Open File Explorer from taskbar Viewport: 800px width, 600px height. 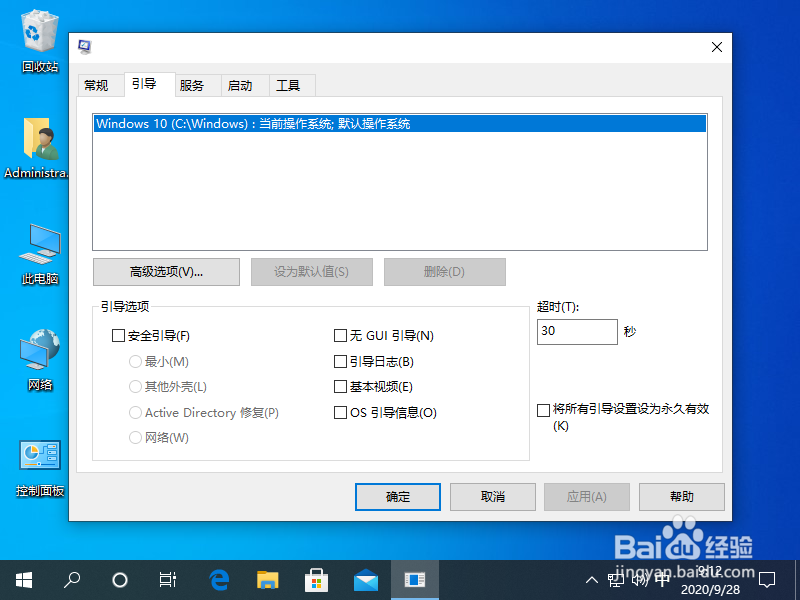[267, 580]
